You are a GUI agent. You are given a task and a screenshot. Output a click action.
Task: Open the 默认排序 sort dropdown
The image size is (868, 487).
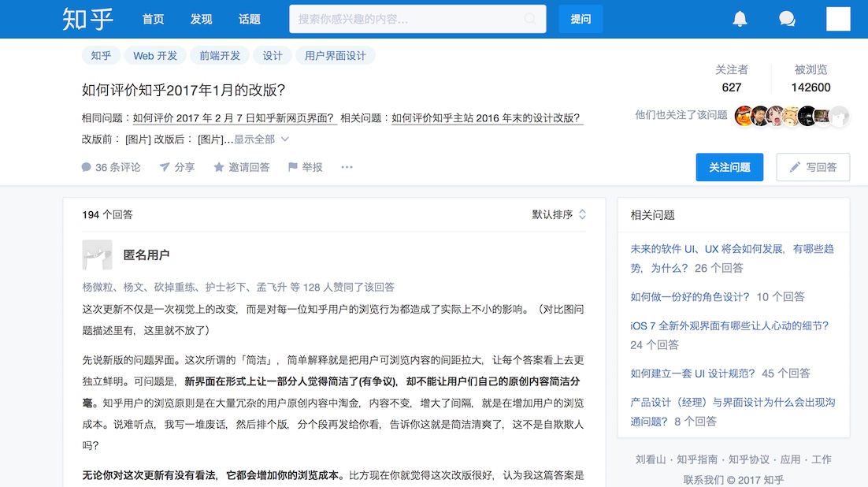pos(558,214)
